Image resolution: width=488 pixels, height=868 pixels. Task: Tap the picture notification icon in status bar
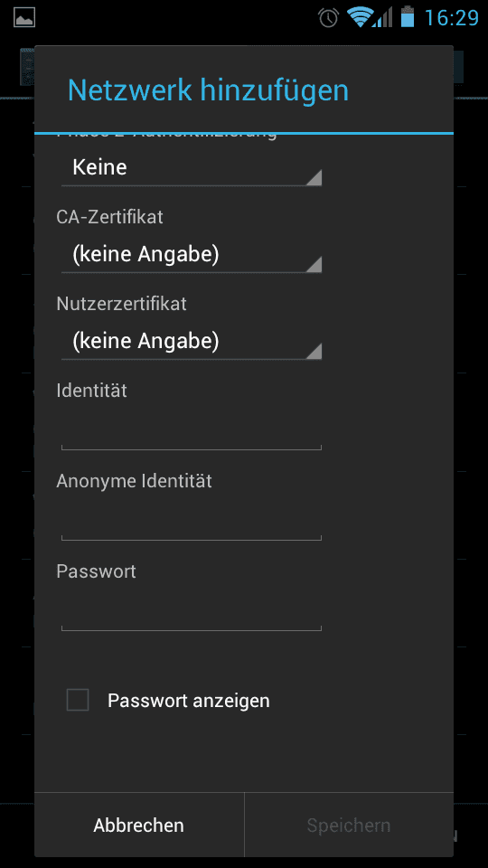24,17
